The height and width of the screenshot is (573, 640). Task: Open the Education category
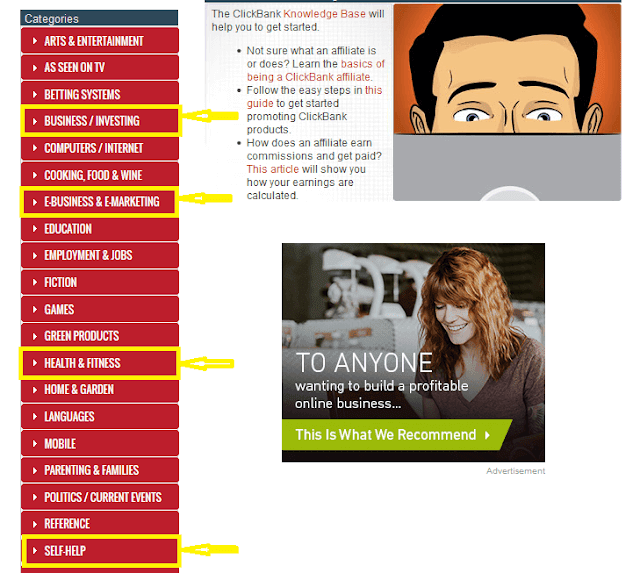coord(100,229)
